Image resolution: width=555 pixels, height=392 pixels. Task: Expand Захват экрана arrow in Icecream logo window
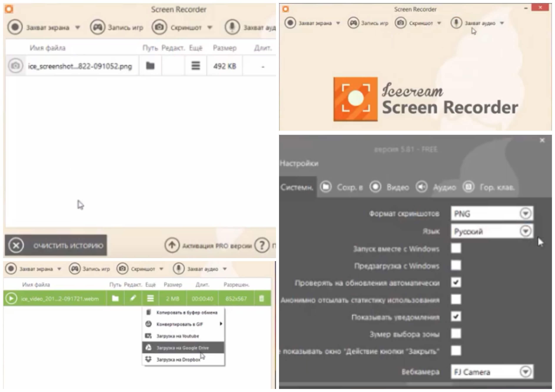click(338, 23)
